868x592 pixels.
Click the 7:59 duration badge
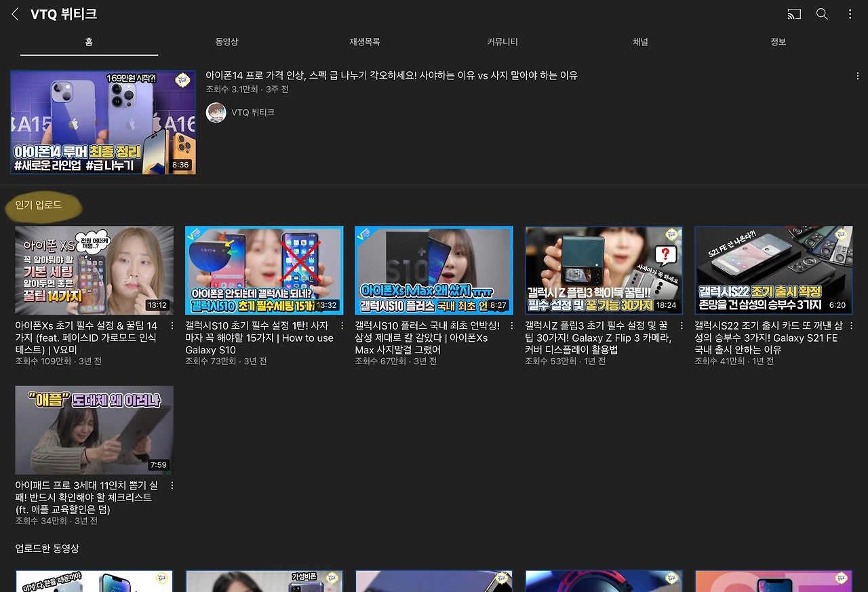tap(159, 465)
